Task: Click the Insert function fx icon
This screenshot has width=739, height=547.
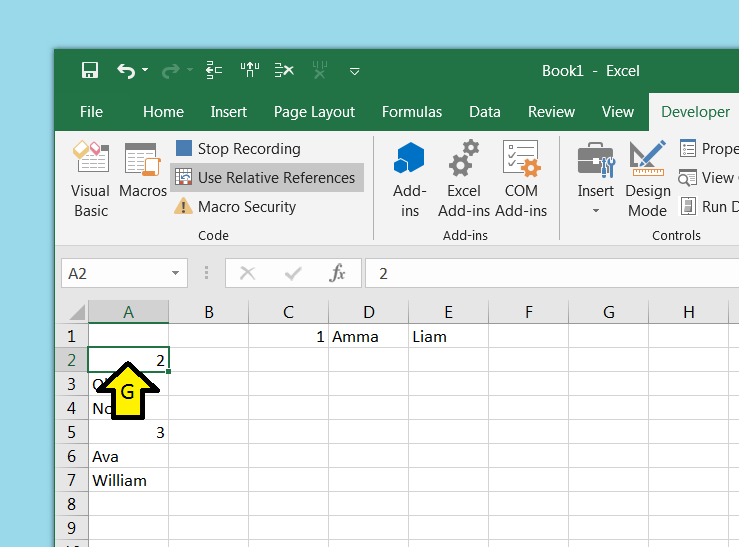Action: (338, 273)
